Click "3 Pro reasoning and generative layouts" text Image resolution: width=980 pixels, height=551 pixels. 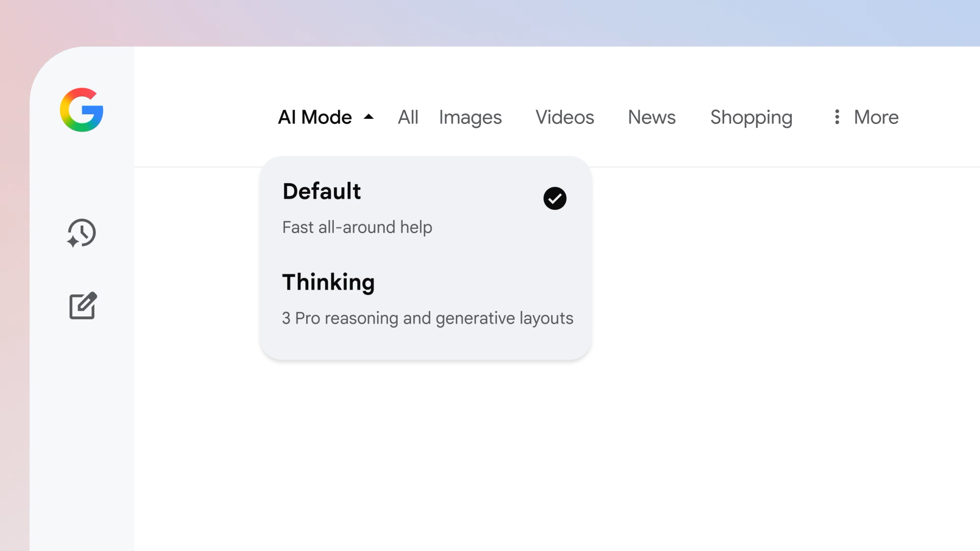[x=428, y=318]
